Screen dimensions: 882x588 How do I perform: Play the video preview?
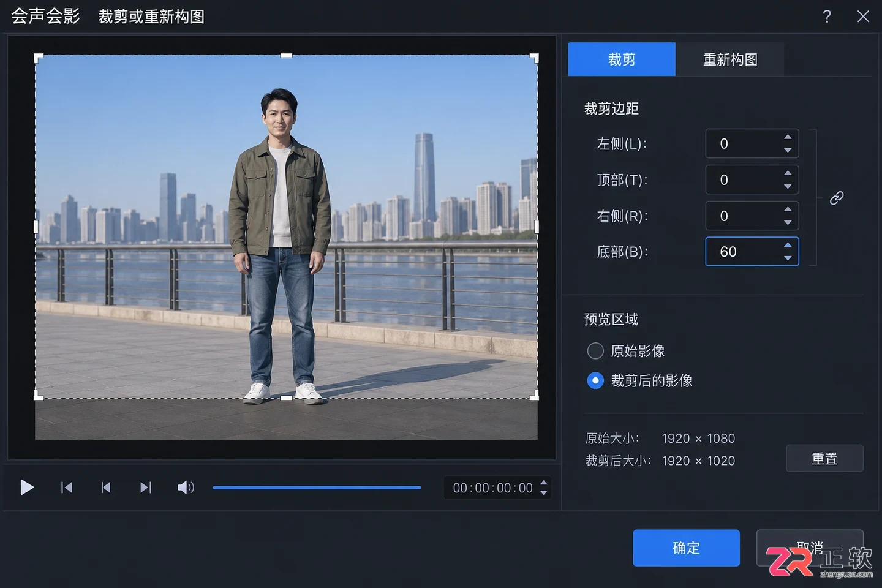(27, 488)
